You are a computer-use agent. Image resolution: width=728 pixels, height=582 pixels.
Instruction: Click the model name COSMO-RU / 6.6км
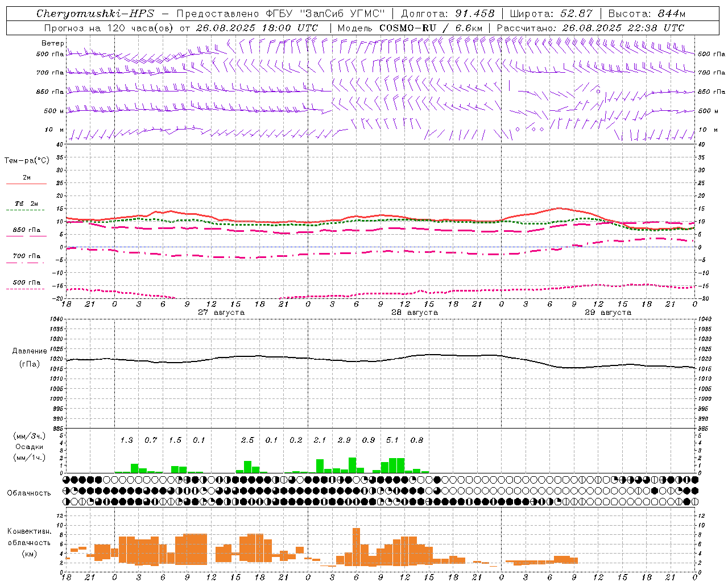(431, 28)
